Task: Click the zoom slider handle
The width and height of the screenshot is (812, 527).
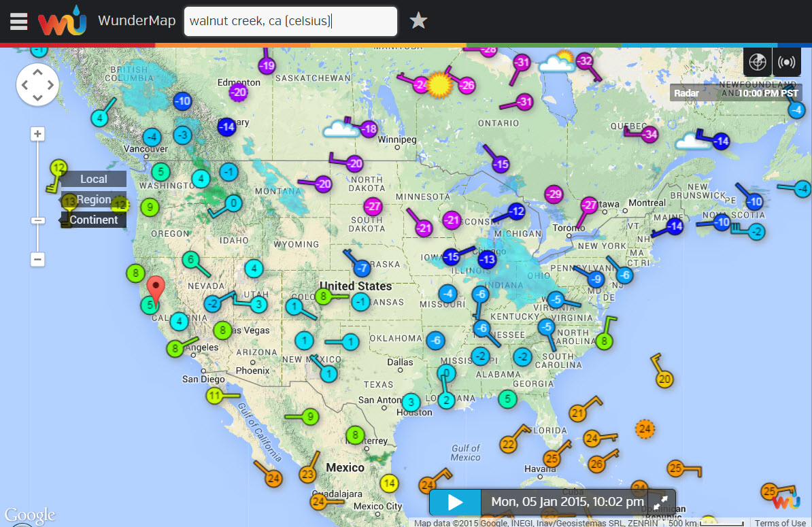Action: click(38, 220)
